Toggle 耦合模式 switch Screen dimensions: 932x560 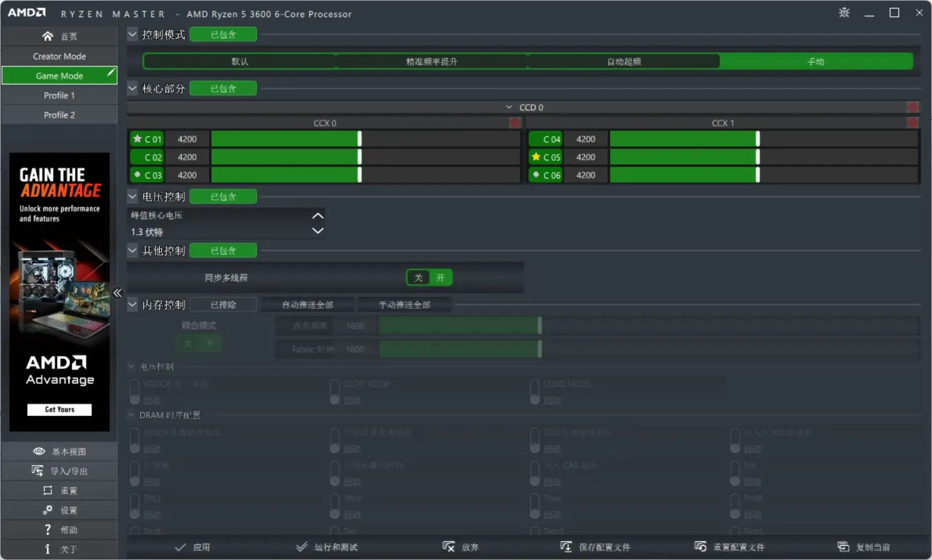point(199,343)
